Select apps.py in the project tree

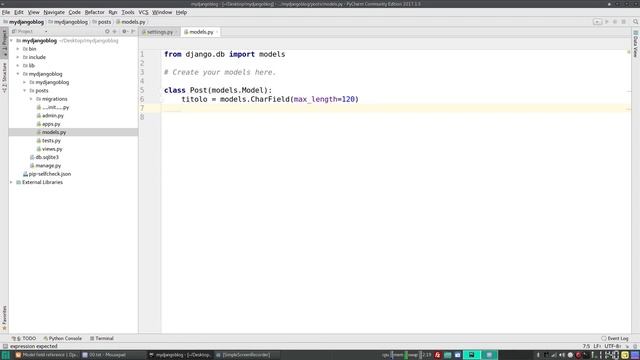click(48, 124)
